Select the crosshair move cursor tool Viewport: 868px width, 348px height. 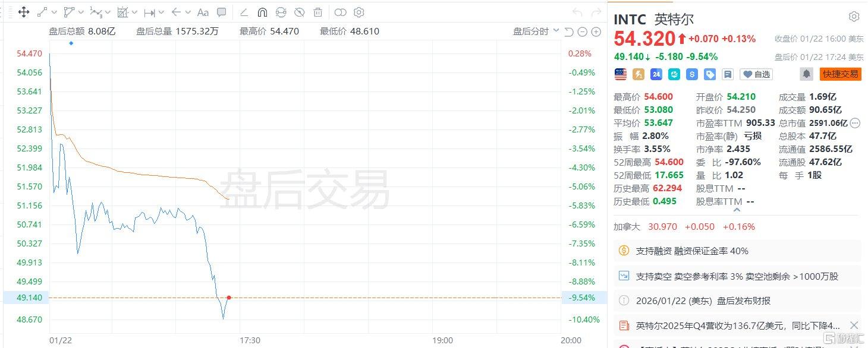pos(24,12)
